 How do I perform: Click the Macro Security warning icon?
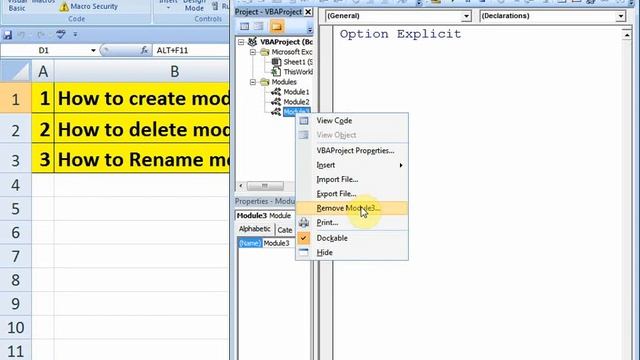tap(64, 7)
